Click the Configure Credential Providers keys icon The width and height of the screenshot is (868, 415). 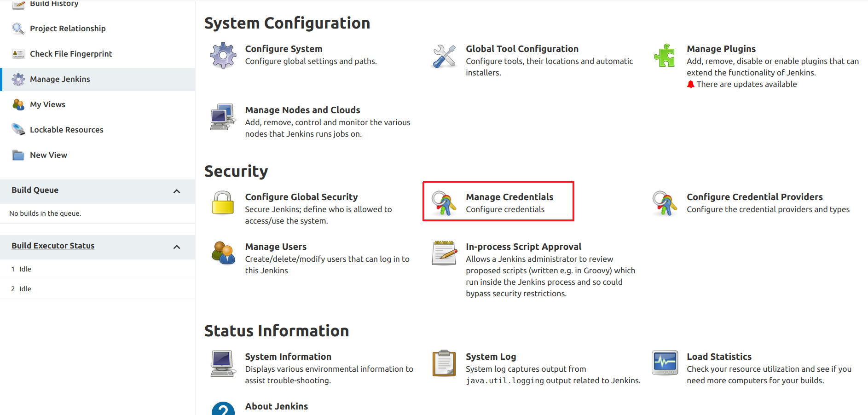[x=665, y=203]
